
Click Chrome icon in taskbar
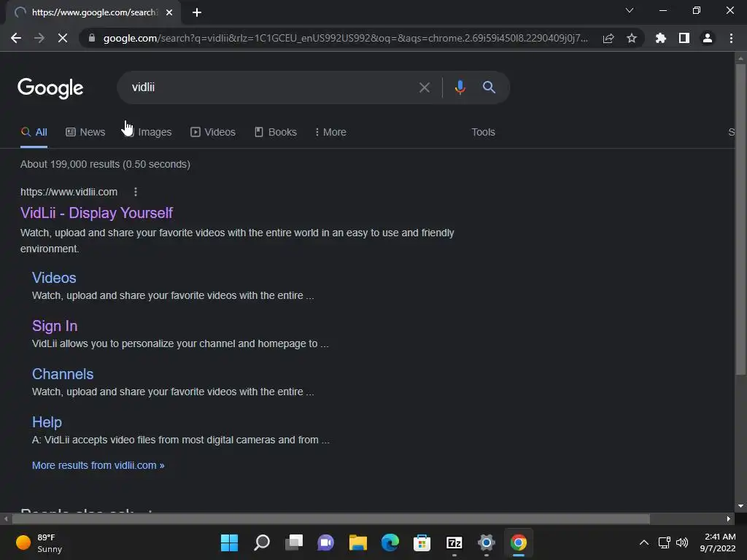(519, 542)
